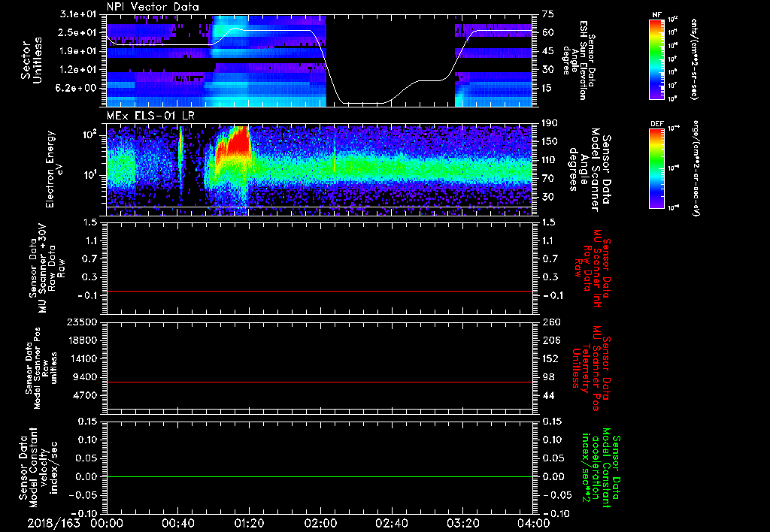Image resolution: width=770 pixels, height=532 pixels.
Task: Click the '15' sun elevation tick label
Action: coord(548,88)
